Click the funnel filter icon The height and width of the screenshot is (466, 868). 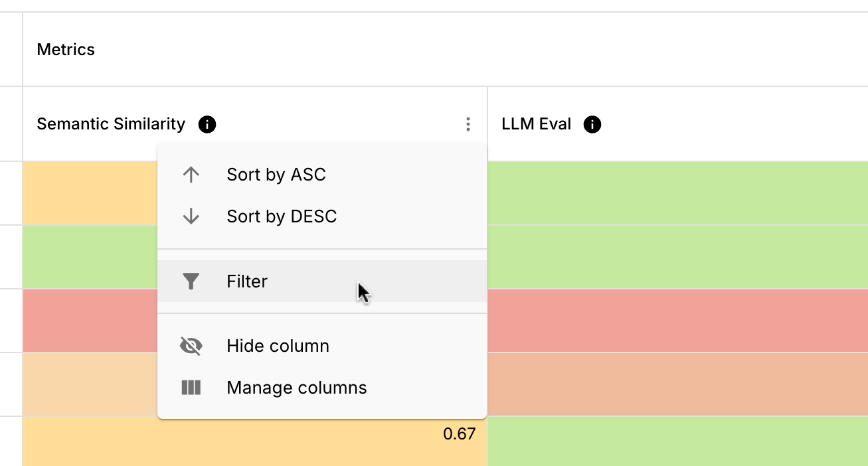[x=191, y=281]
